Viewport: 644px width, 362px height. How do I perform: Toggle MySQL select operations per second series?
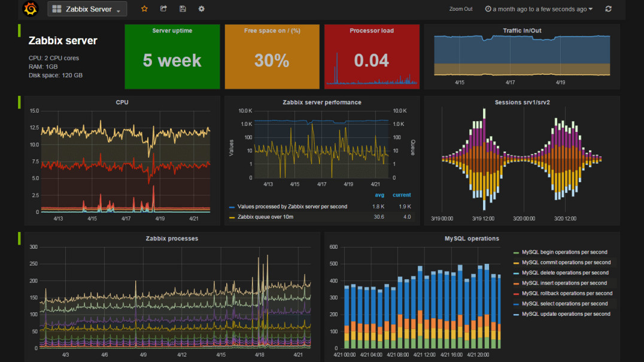(x=565, y=304)
